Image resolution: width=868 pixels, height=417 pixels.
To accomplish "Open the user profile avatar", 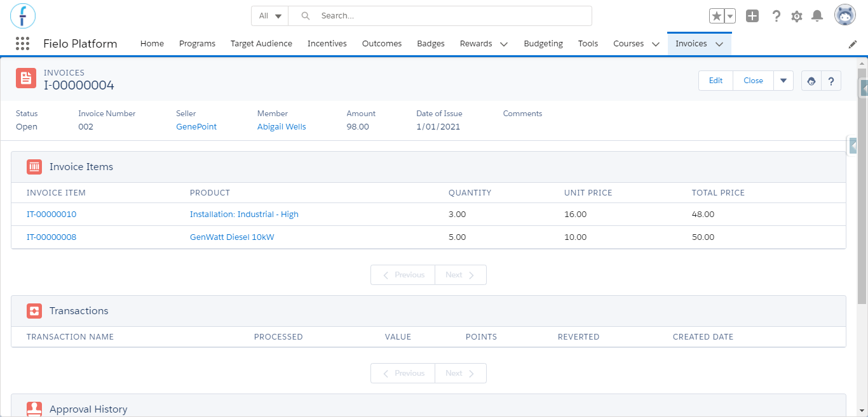I will tap(845, 16).
